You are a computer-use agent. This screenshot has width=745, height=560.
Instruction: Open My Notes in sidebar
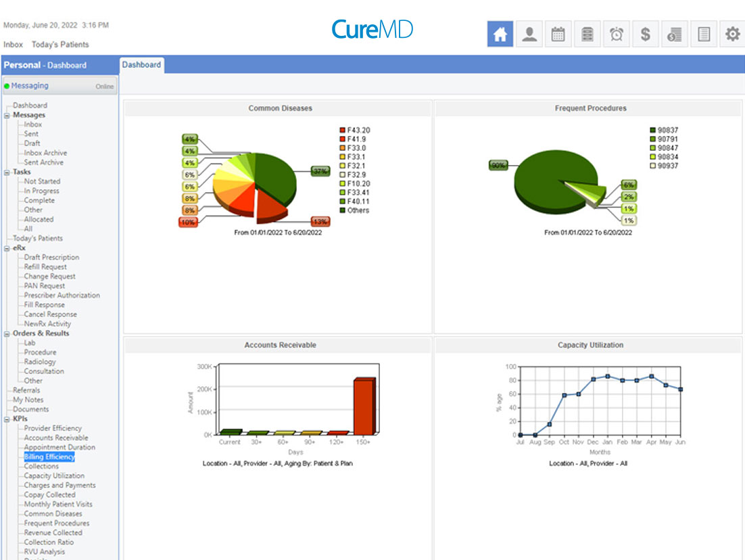28,400
